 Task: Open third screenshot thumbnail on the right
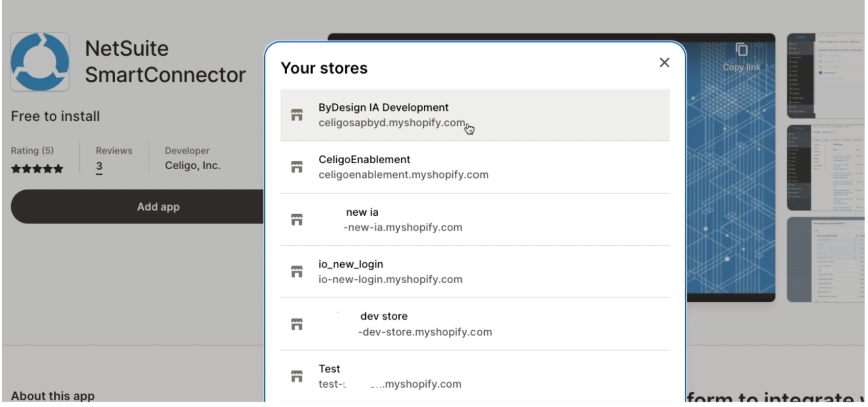(x=826, y=259)
